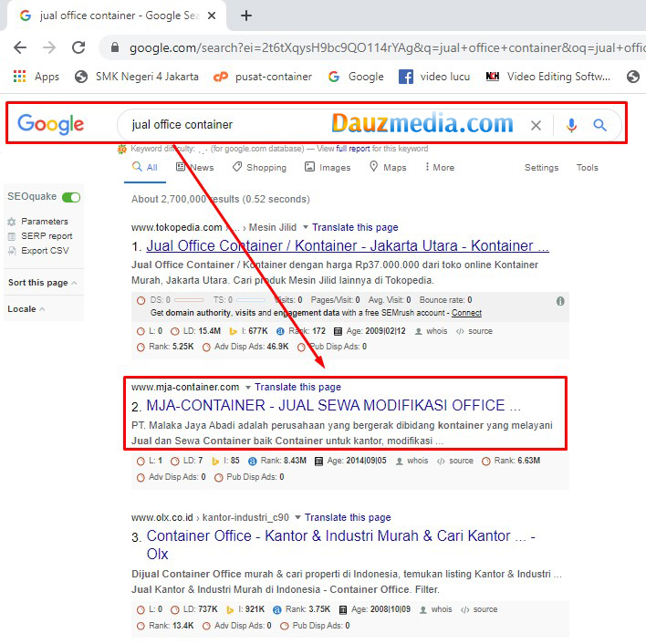Open the Jual Office Container Tokopedia result
This screenshot has height=644, width=646.
tap(348, 245)
